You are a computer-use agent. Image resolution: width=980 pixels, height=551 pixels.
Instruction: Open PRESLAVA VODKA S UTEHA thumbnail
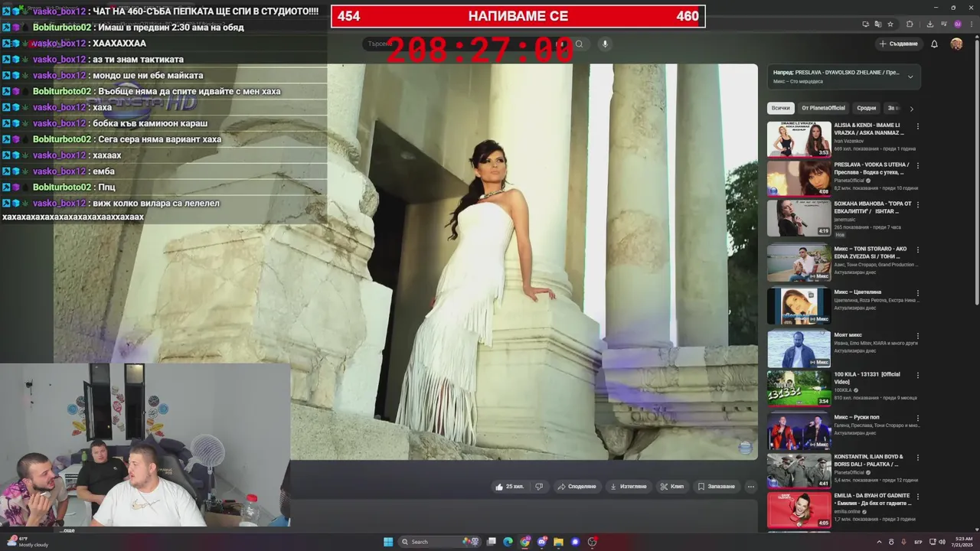point(799,178)
